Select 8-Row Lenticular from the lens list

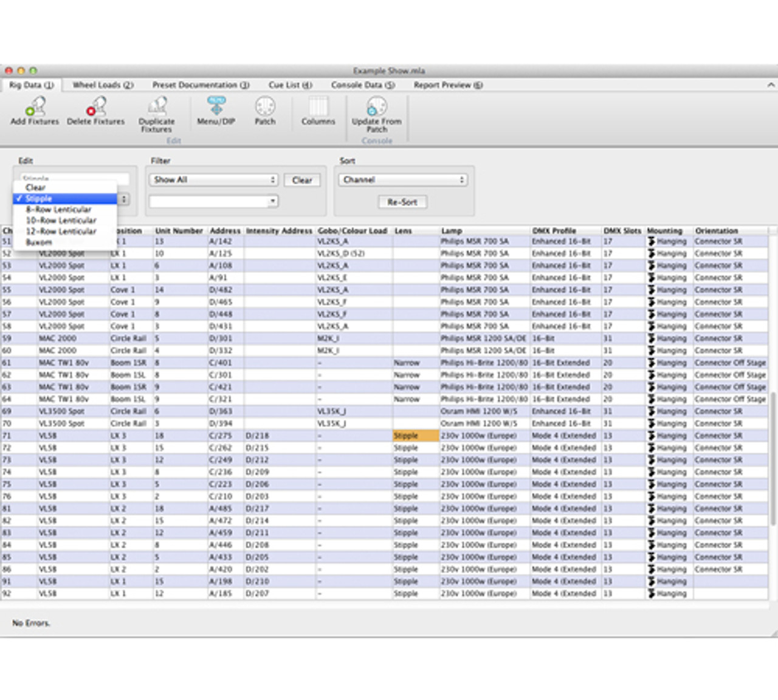(58, 210)
